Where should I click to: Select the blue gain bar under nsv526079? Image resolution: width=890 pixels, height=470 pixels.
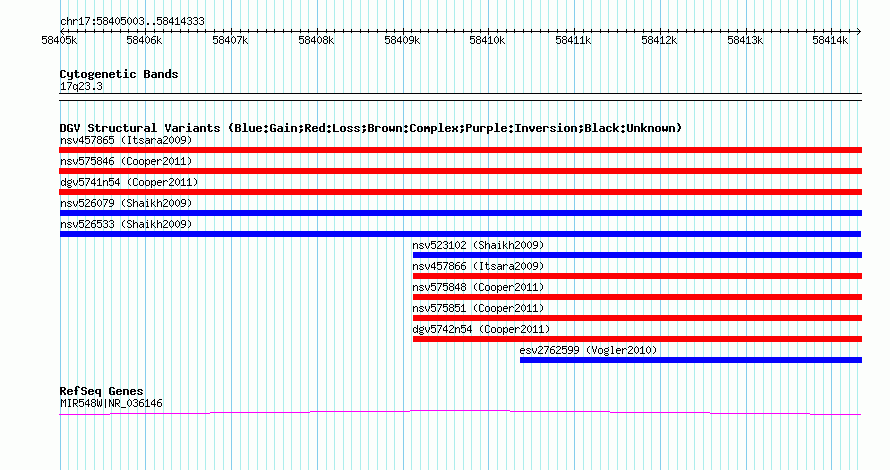(460, 213)
